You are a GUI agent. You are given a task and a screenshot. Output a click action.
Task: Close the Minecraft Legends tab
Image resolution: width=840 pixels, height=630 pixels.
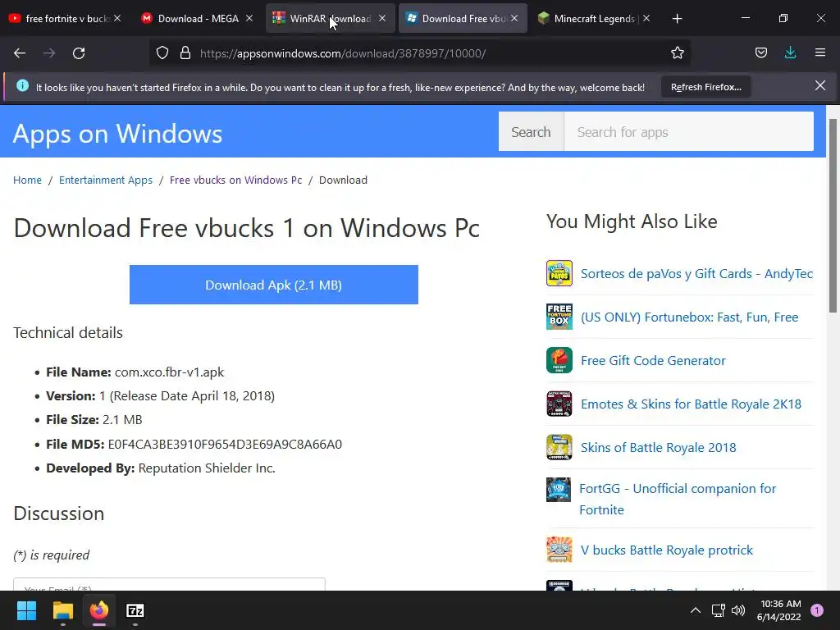(646, 18)
